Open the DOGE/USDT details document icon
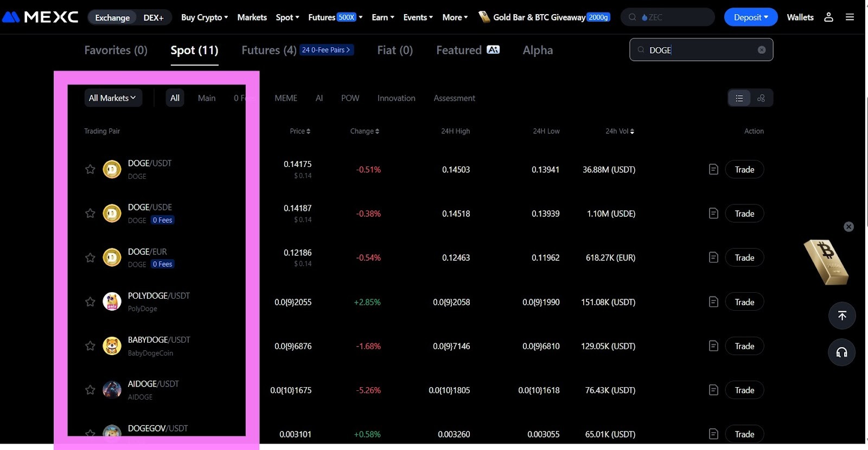The image size is (868, 450). (713, 170)
